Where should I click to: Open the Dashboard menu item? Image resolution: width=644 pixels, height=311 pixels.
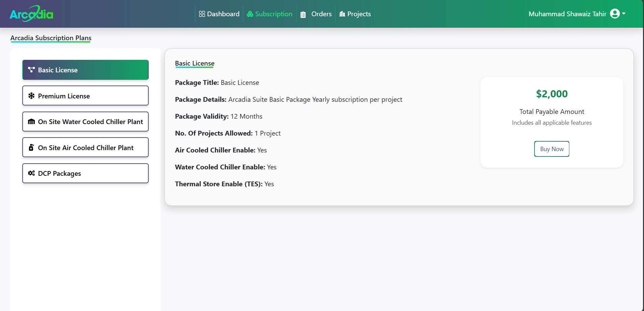pos(223,14)
